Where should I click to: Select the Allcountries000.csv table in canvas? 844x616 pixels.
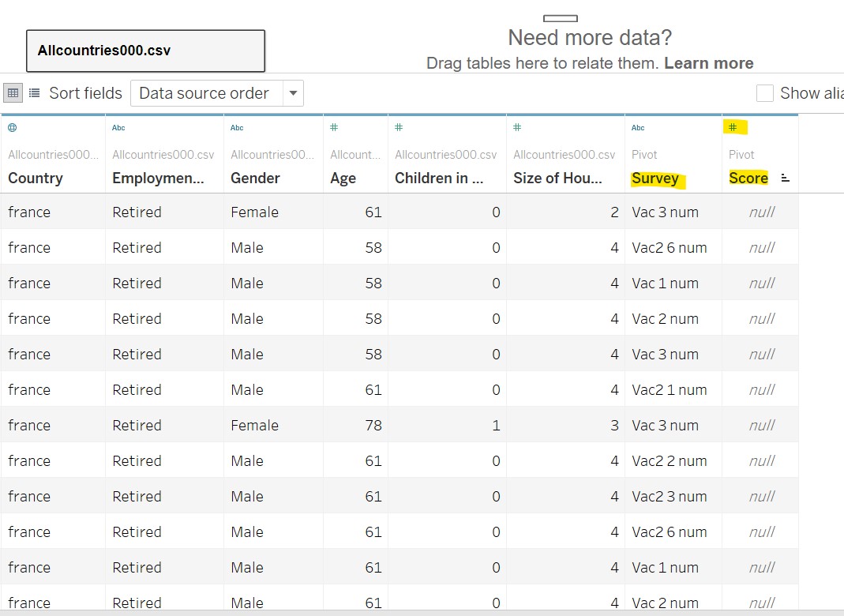(144, 50)
